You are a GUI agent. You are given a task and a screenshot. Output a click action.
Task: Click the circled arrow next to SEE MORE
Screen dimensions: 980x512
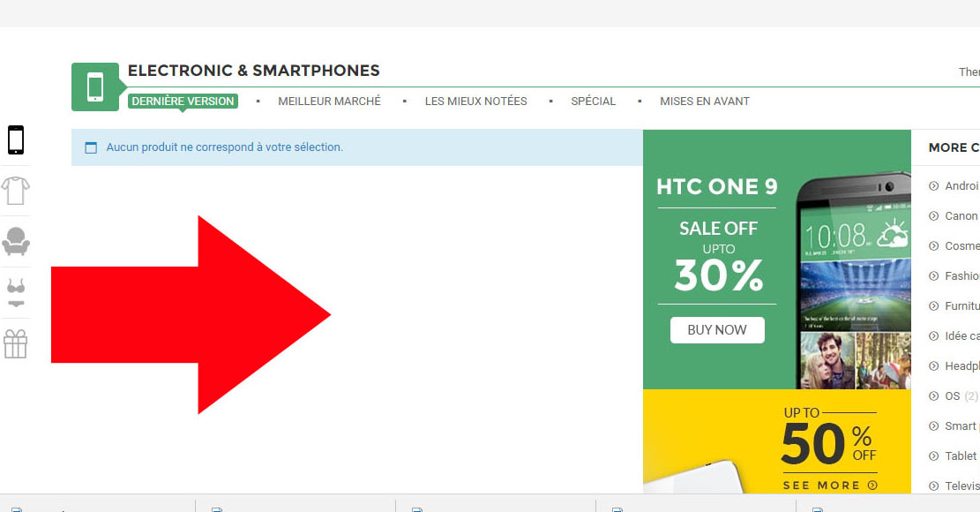tap(872, 485)
